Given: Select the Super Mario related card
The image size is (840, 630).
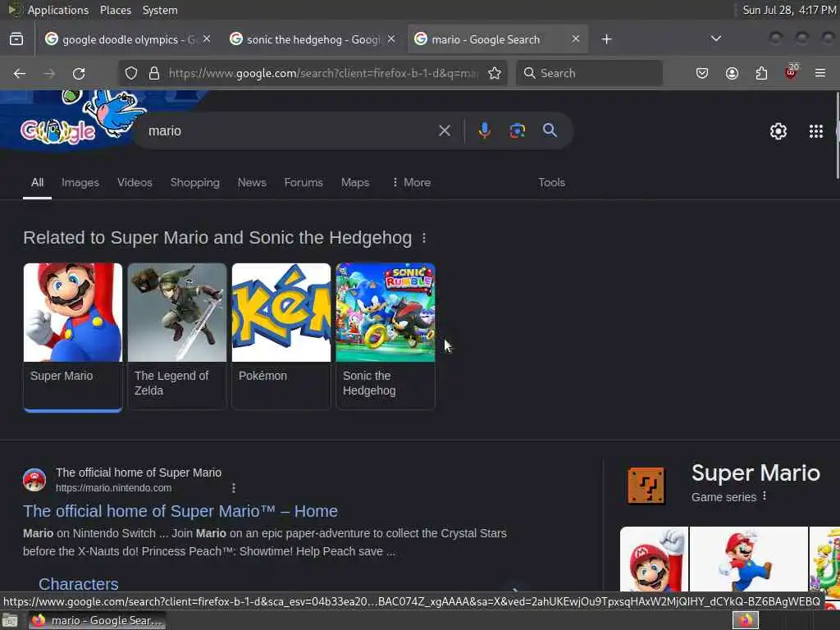Looking at the screenshot, I should pyautogui.click(x=73, y=336).
